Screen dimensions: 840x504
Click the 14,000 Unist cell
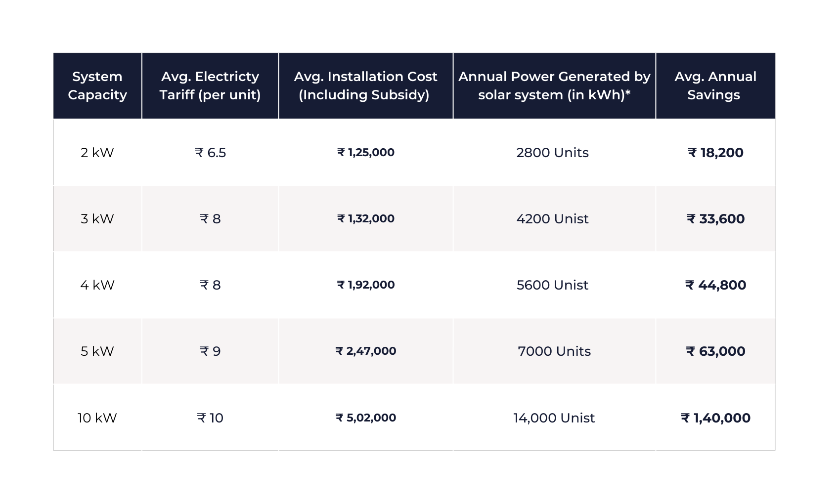pyautogui.click(x=554, y=418)
